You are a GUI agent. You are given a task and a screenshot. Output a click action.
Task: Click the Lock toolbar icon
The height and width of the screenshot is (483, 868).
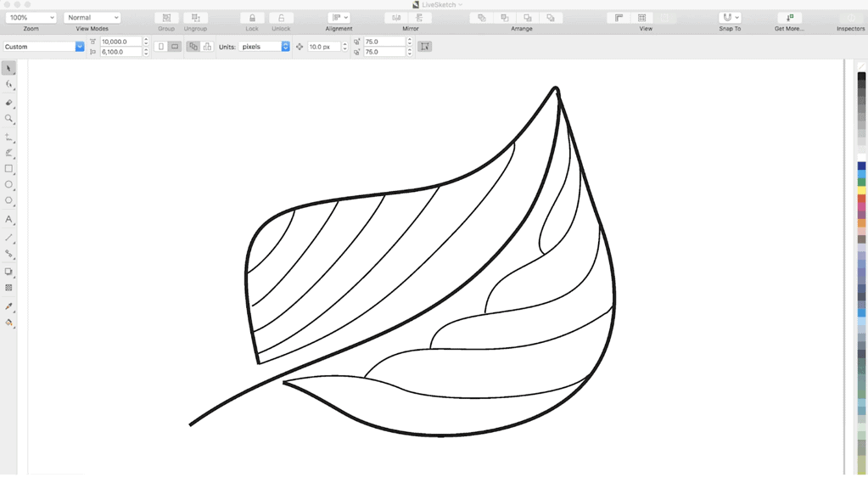pyautogui.click(x=252, y=18)
